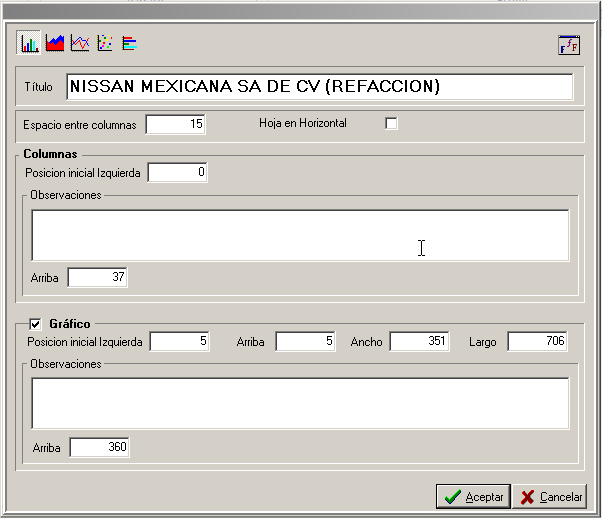Click Gráfico Posicion inicial Izquierda field
The height and width of the screenshot is (518, 602).
click(180, 341)
